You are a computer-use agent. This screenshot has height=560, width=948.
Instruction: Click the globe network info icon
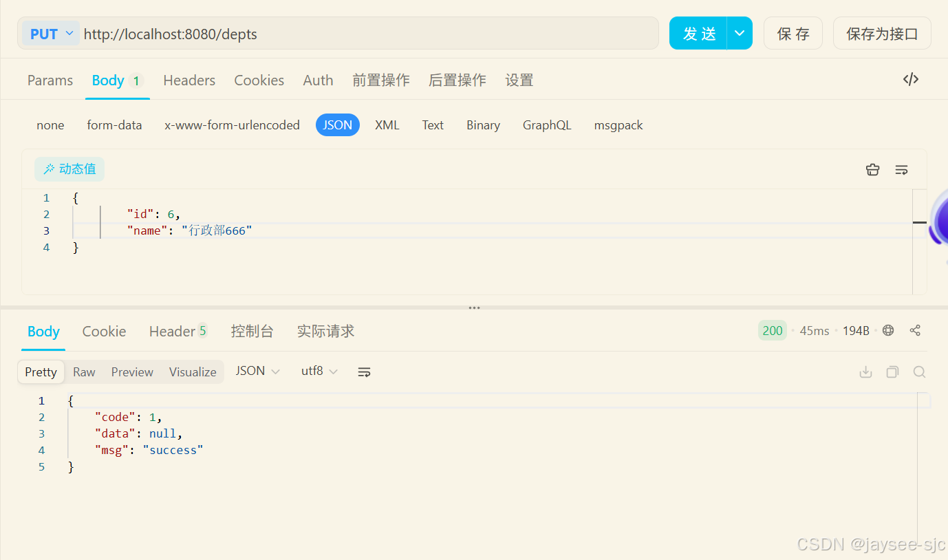(888, 330)
